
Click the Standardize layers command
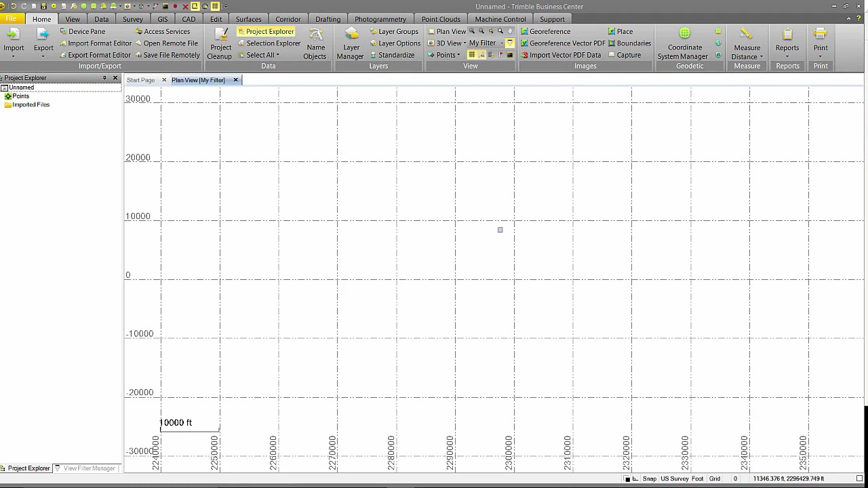(392, 56)
